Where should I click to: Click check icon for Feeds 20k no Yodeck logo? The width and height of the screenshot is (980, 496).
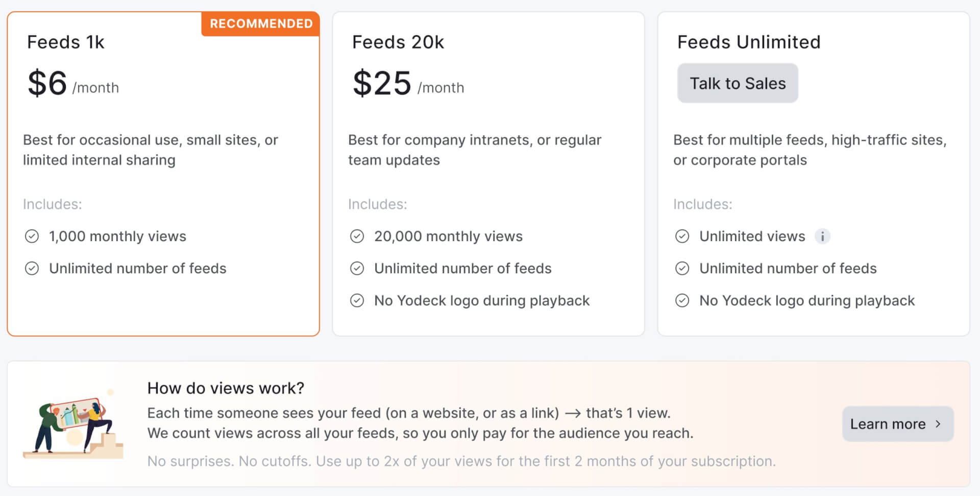tap(357, 301)
